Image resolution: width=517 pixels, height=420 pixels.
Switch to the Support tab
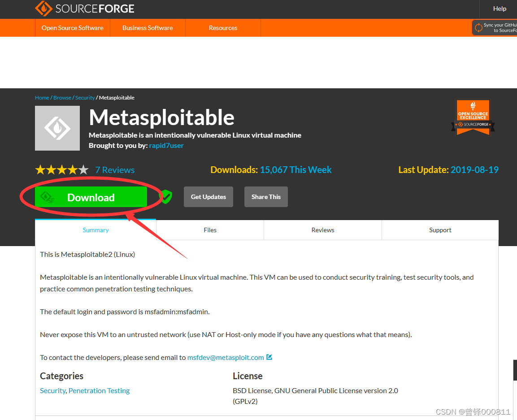[440, 230]
